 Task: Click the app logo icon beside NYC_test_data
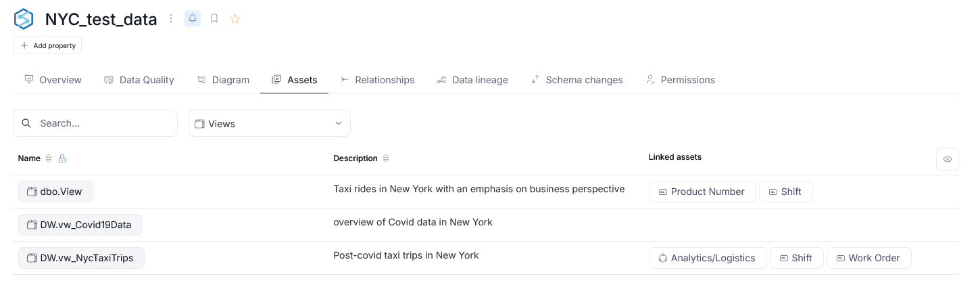[24, 19]
